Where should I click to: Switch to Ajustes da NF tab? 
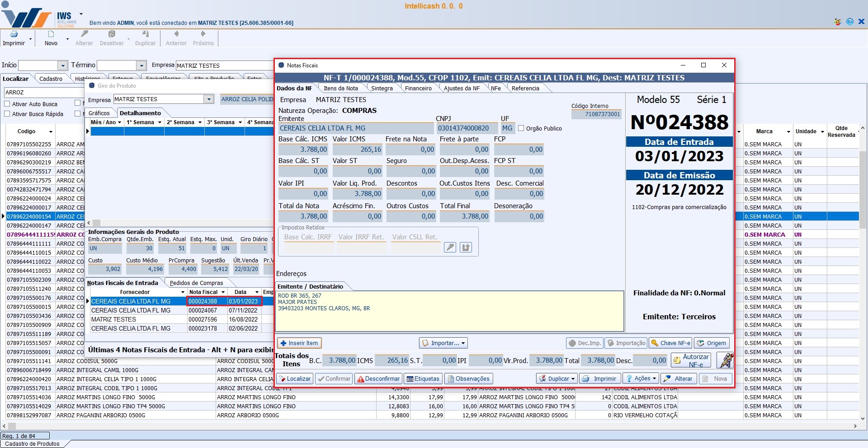pyautogui.click(x=462, y=88)
